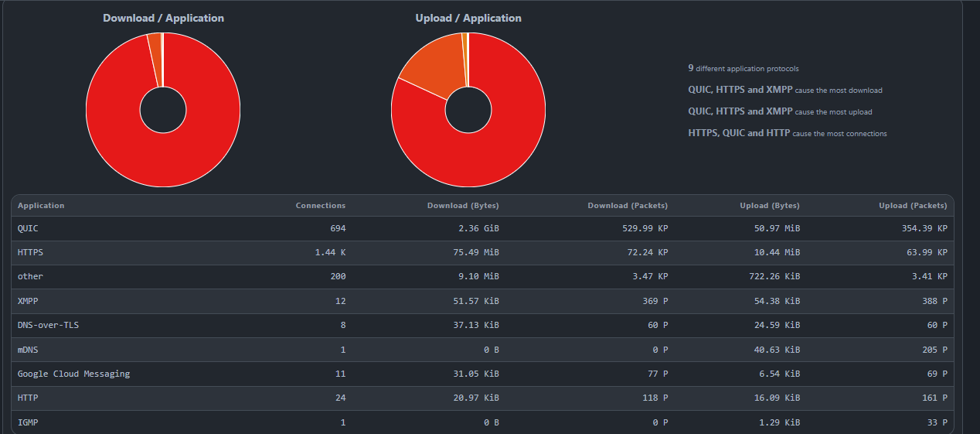Click the Download (Bytes) column header
The width and height of the screenshot is (980, 434).
tap(463, 206)
